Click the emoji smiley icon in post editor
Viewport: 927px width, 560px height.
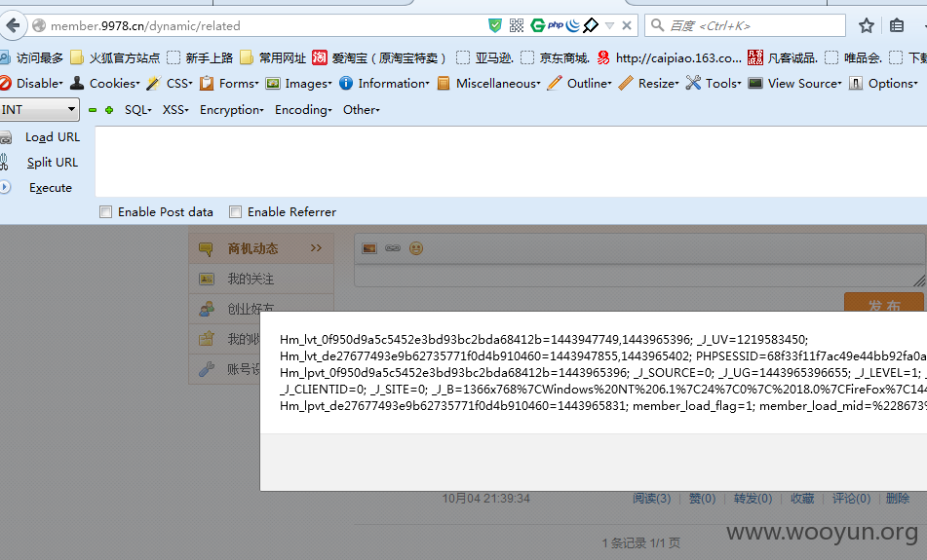click(x=416, y=248)
